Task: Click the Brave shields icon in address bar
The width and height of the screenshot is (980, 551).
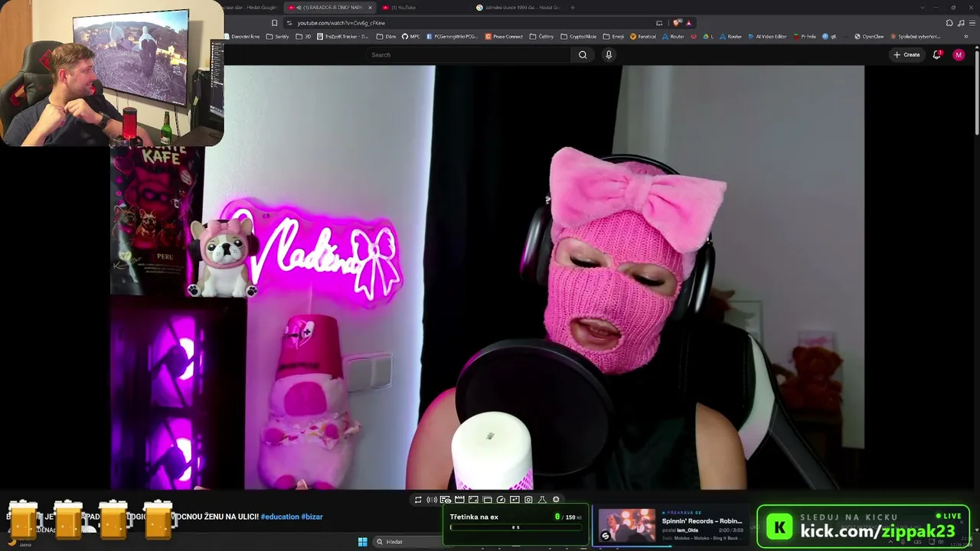Action: (678, 23)
